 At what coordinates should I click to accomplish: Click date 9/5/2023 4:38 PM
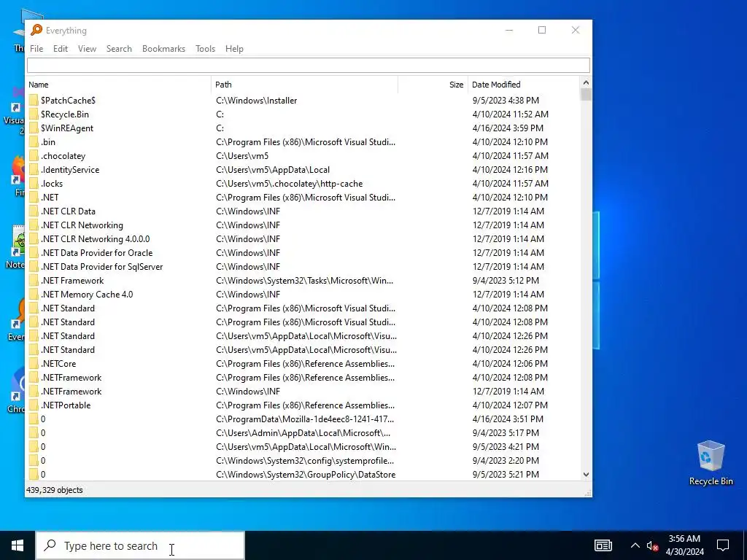(506, 101)
